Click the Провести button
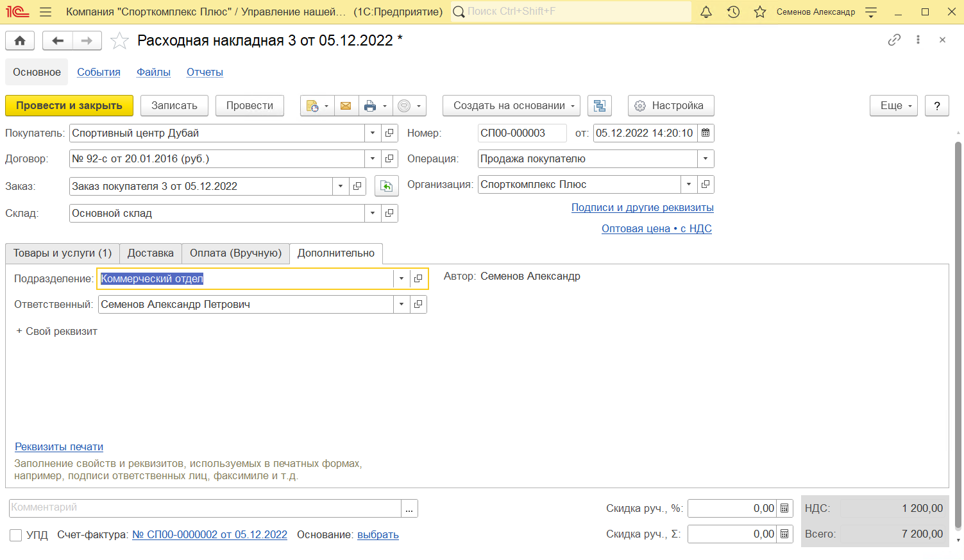This screenshot has height=560, width=964. coord(249,106)
